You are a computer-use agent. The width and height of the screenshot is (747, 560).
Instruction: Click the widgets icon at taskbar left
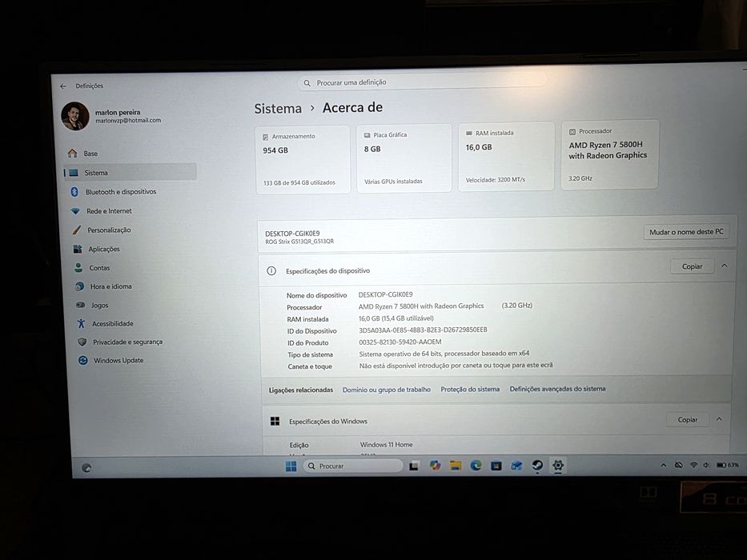click(x=86, y=468)
